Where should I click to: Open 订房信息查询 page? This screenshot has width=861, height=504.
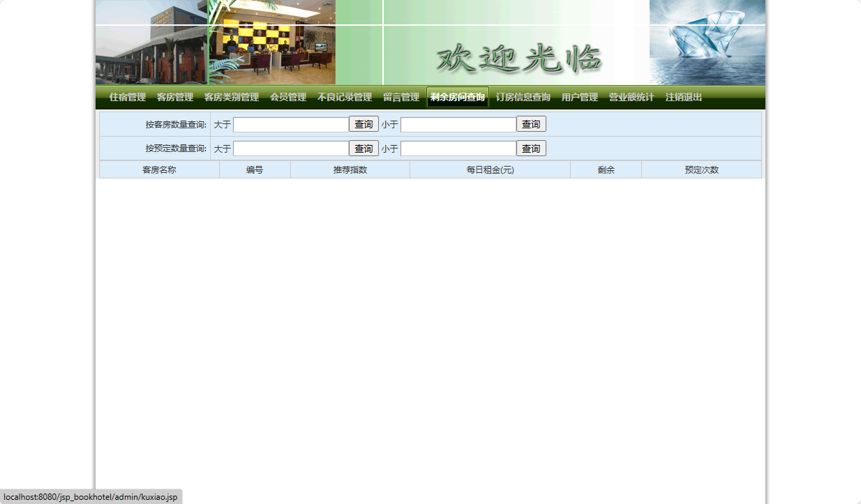(522, 98)
